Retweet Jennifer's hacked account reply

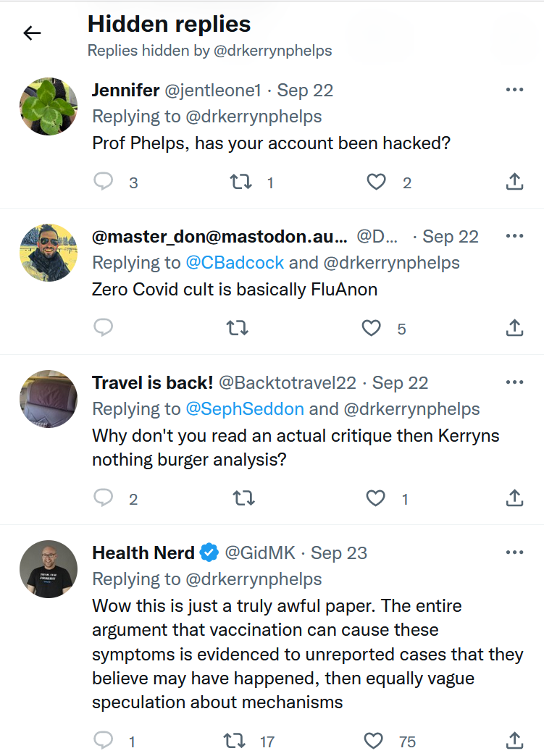[240, 181]
